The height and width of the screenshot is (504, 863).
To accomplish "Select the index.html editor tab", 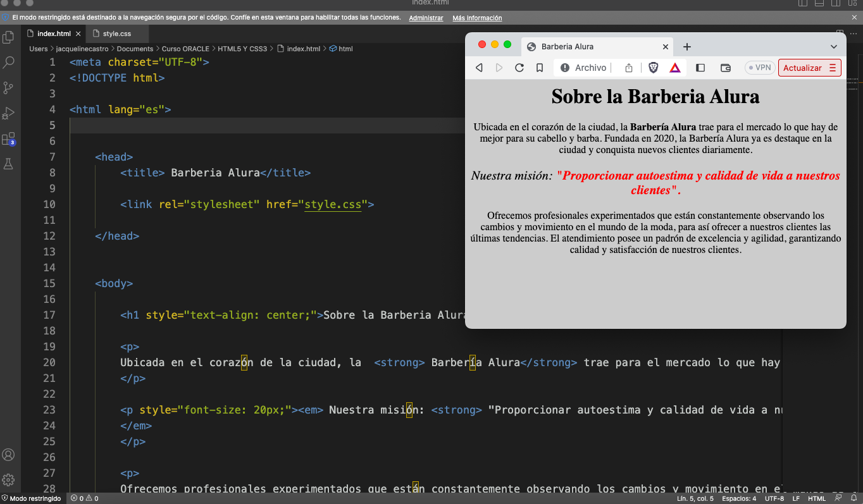I will (x=54, y=34).
